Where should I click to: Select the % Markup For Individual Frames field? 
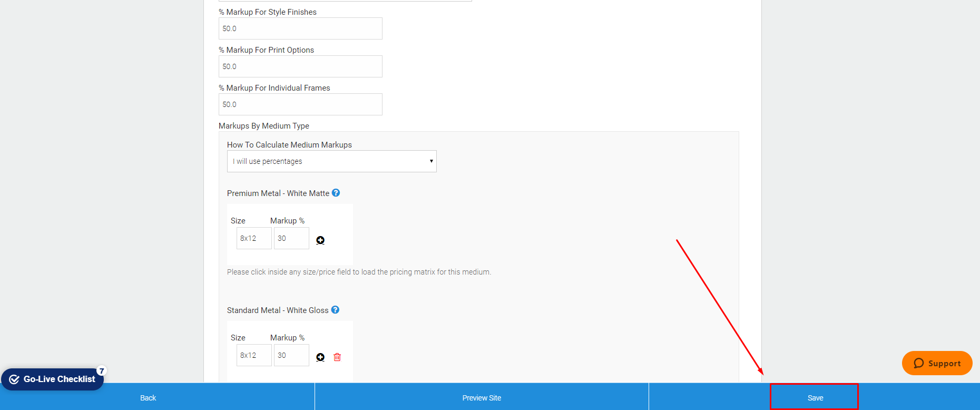(300, 104)
